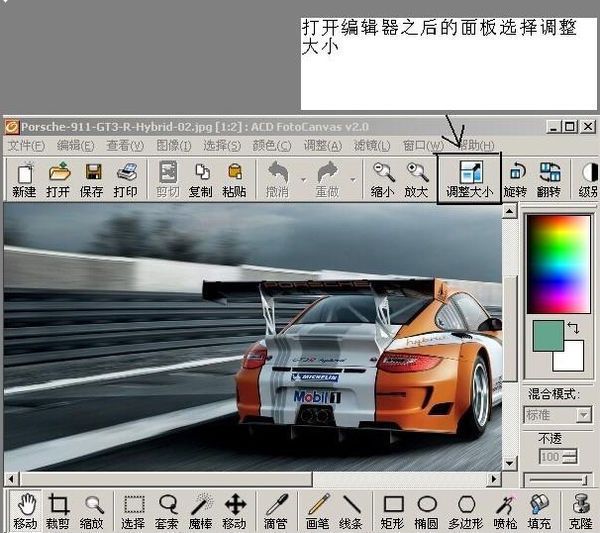Click the horizontal scrollbar thumb

point(166,479)
